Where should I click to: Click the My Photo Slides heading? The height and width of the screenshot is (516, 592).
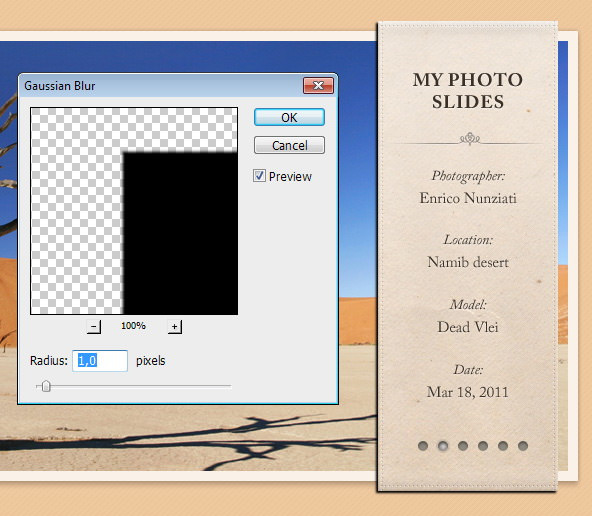pos(468,91)
